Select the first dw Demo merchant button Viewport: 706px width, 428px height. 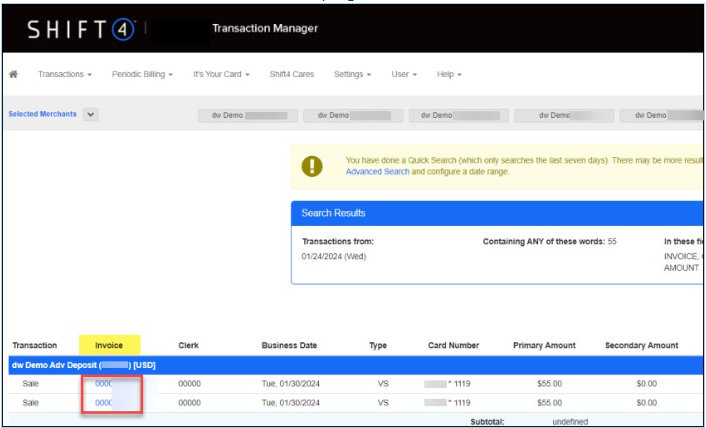pos(248,116)
